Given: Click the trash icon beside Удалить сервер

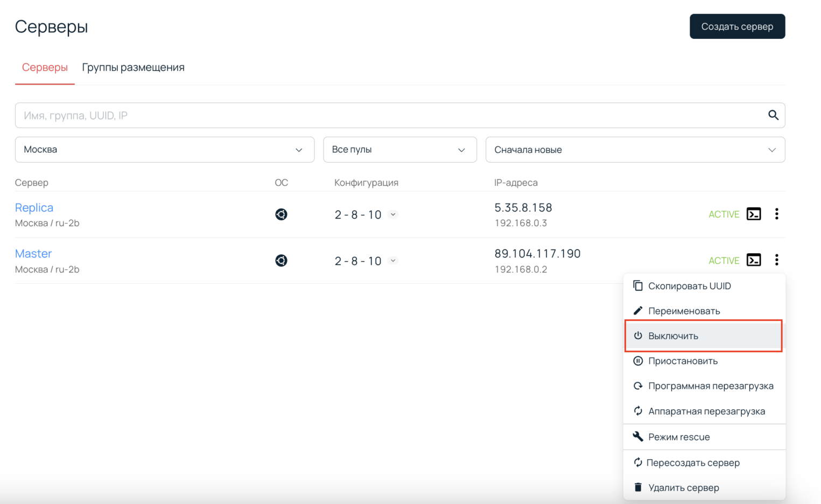Looking at the screenshot, I should (638, 487).
